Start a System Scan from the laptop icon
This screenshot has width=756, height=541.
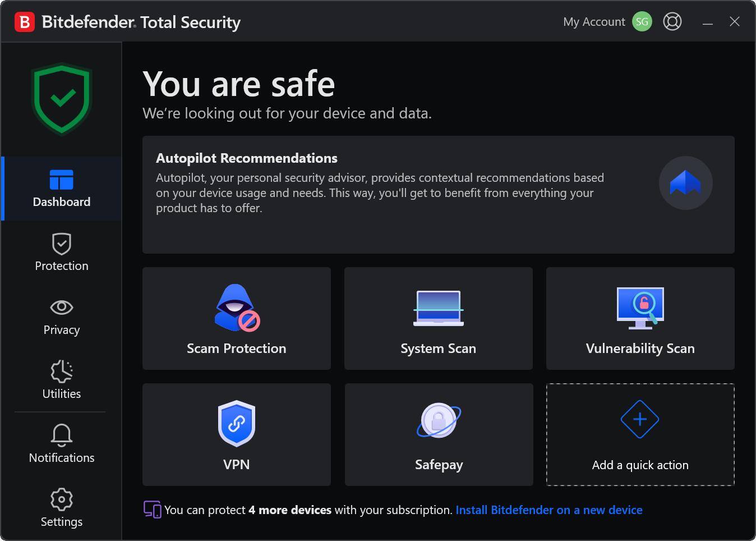(x=438, y=308)
